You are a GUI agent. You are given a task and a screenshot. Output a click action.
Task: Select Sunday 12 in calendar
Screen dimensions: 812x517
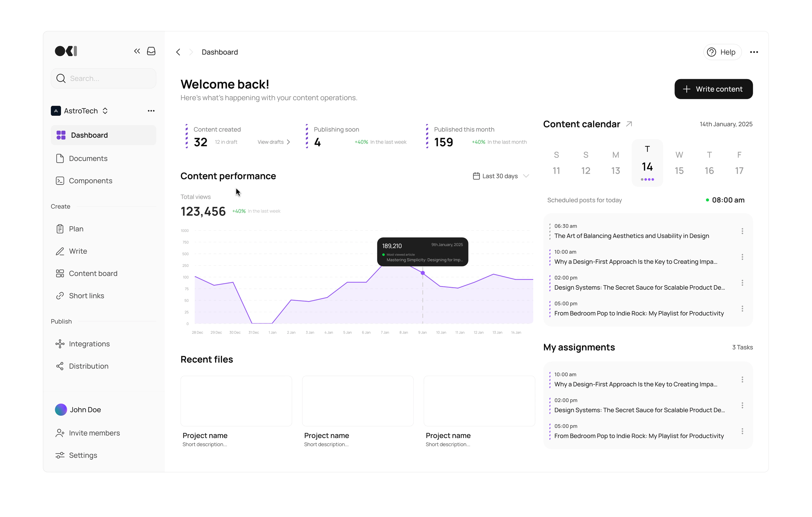(x=586, y=163)
